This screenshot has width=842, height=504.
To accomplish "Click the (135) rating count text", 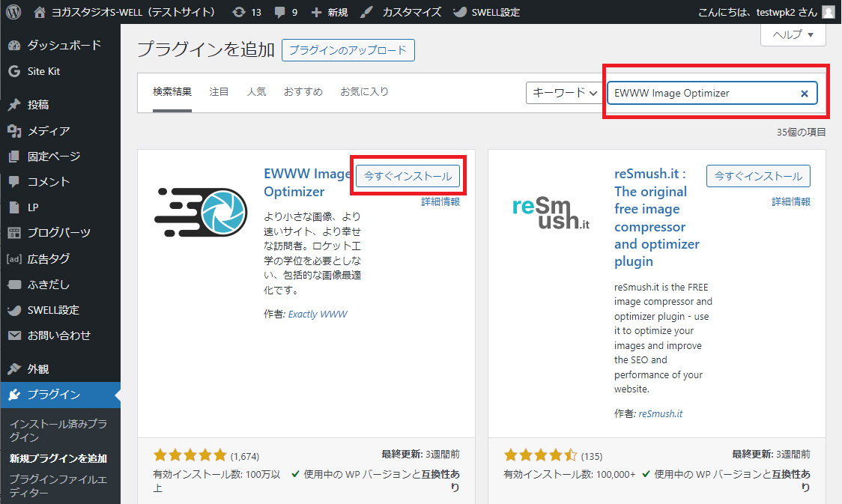I will [x=592, y=456].
